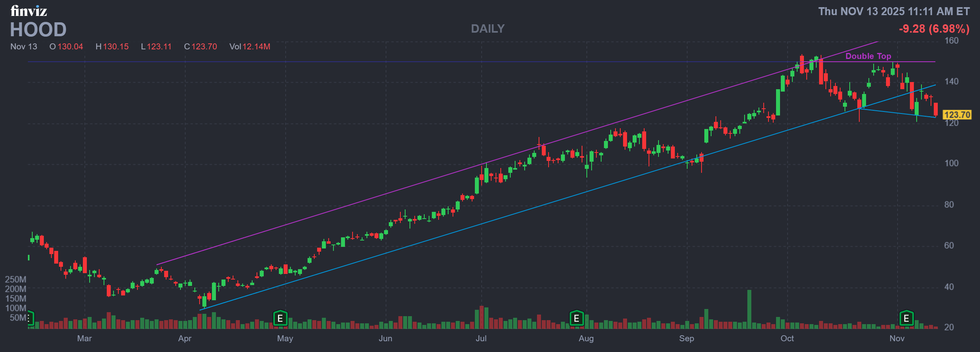This screenshot has height=352, width=980.
Task: Click the 100 price level on the axis
Action: pyautogui.click(x=951, y=163)
